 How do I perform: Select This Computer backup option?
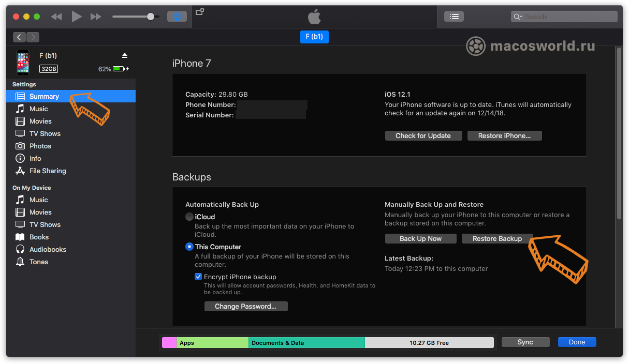[x=189, y=247]
